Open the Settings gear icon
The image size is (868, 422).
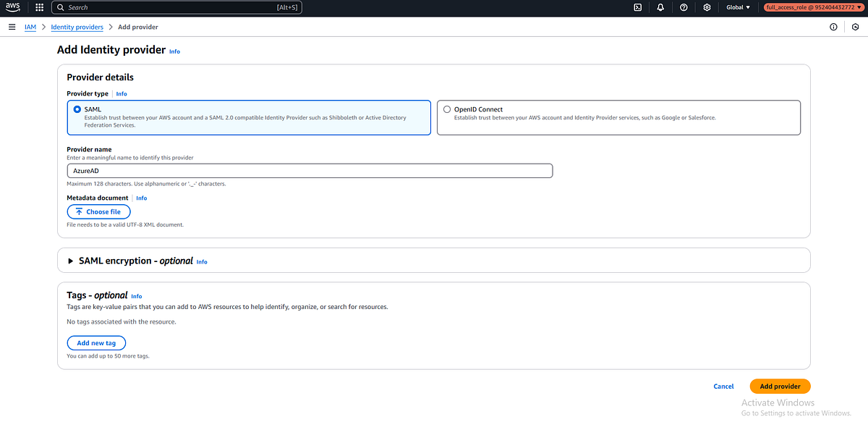(707, 7)
